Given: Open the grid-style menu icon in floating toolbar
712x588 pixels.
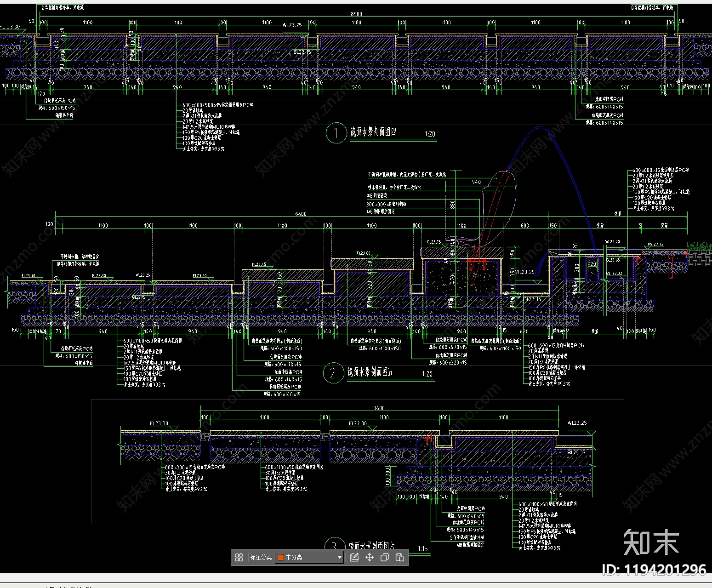Looking at the screenshot, I should tap(239, 557).
